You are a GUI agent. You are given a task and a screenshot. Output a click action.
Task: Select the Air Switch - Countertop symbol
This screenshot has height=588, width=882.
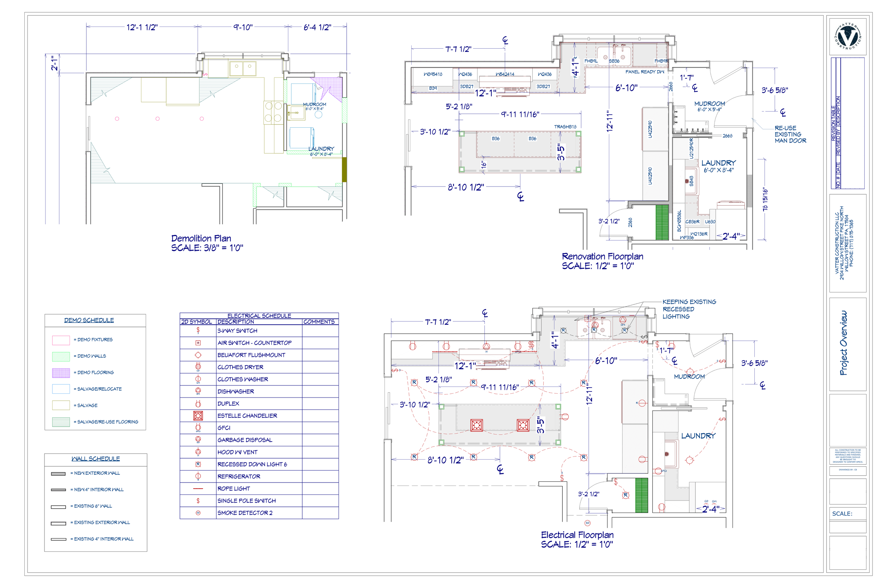(x=198, y=343)
